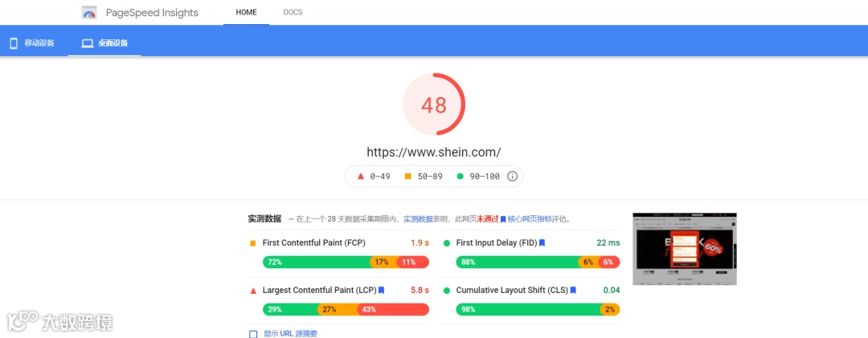Click the 27% orange segment of LCP bar
868x338 pixels.
click(x=337, y=309)
